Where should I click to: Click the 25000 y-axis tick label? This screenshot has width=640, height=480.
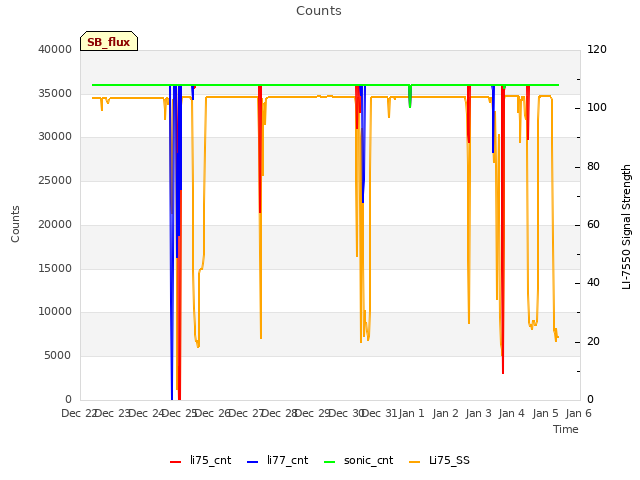(x=55, y=180)
